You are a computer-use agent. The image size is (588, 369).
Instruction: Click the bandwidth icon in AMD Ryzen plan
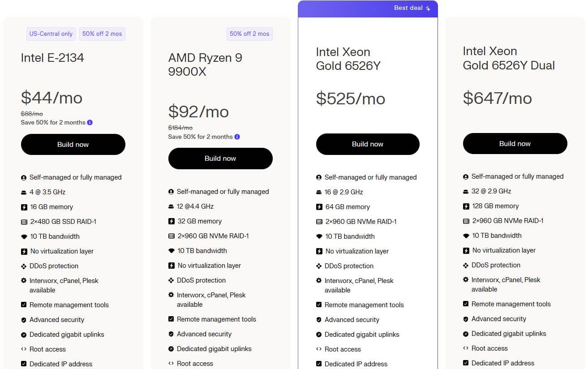click(x=171, y=251)
